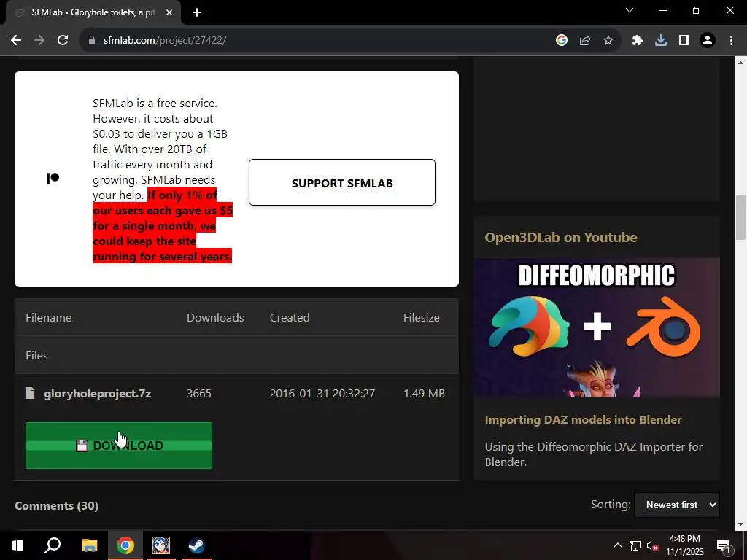This screenshot has height=560, width=747.
Task: Click the Downloads column header
Action: point(215,318)
